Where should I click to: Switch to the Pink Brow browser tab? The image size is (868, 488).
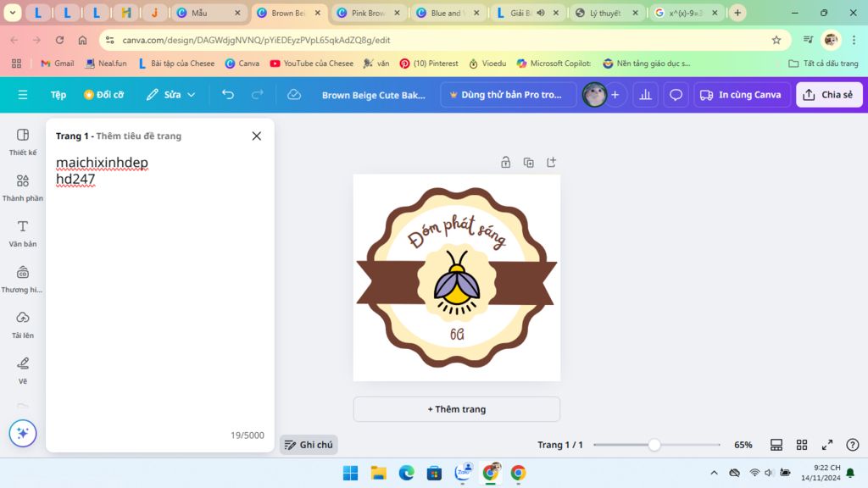pos(368,13)
